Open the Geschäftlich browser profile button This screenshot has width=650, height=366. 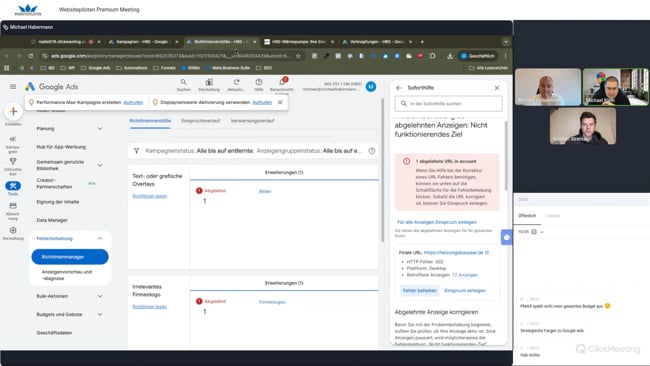478,56
